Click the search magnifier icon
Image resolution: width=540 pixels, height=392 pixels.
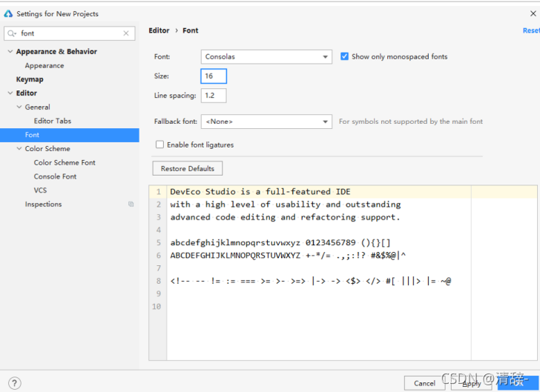pyautogui.click(x=11, y=33)
